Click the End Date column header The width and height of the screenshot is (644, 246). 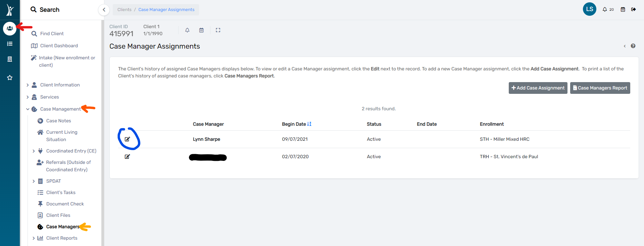pos(427,124)
